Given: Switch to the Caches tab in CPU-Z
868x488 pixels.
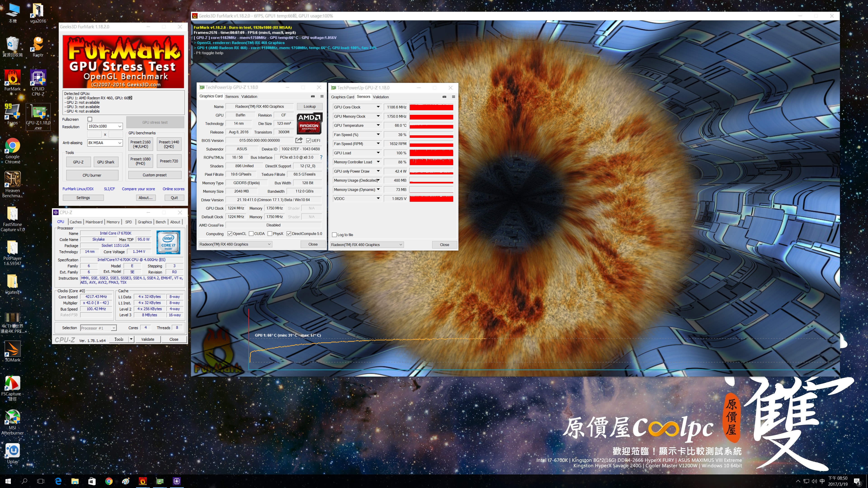Looking at the screenshot, I should (75, 222).
